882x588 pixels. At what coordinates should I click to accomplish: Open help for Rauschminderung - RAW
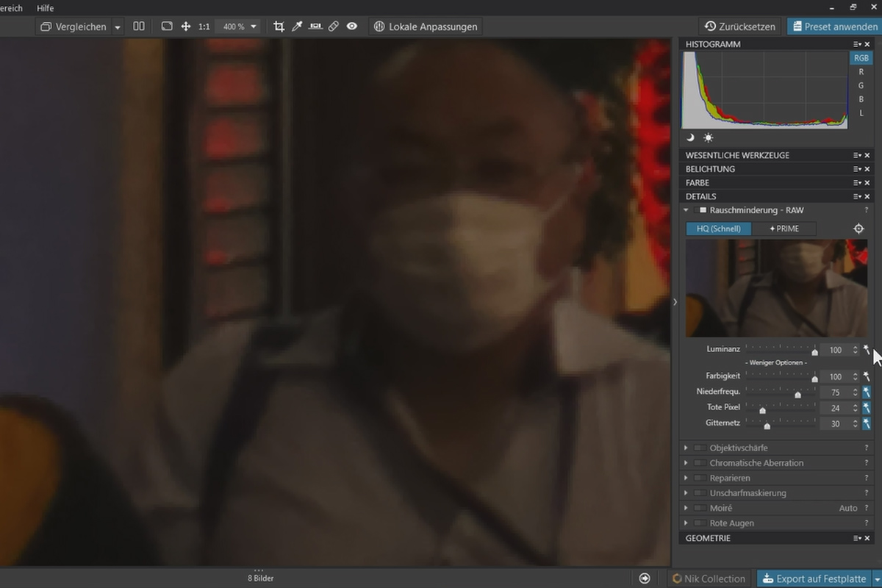coord(867,210)
